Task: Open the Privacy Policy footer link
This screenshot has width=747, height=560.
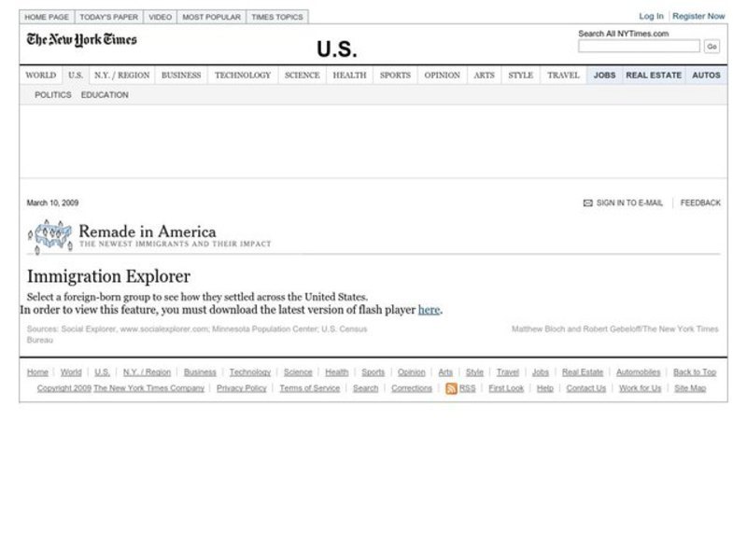Action: tap(242, 388)
